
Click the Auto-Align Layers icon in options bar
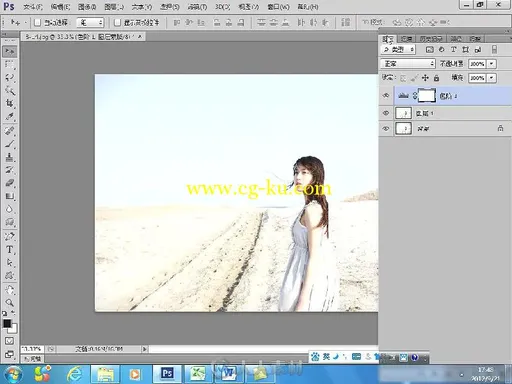pyautogui.click(x=346, y=22)
